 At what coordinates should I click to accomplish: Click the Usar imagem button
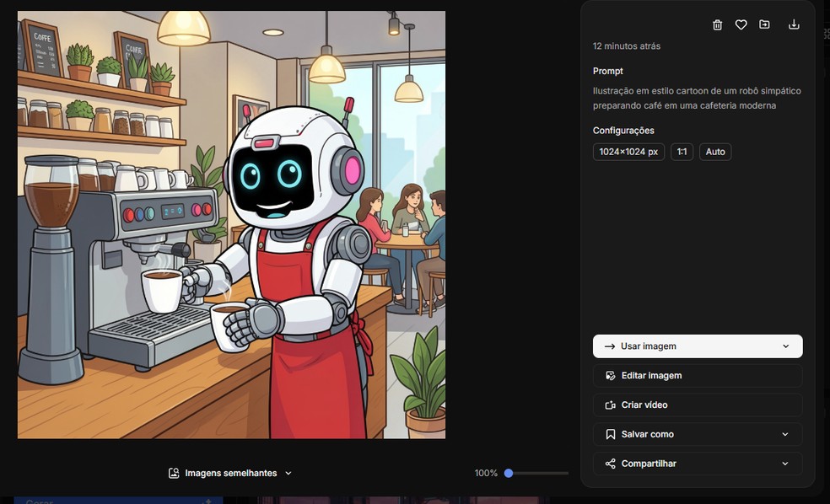698,346
